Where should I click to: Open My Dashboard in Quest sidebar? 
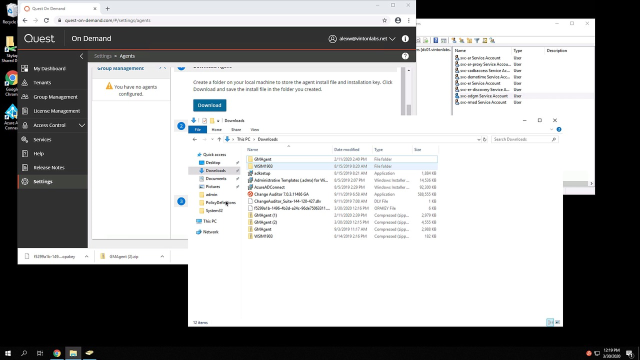pos(49,69)
